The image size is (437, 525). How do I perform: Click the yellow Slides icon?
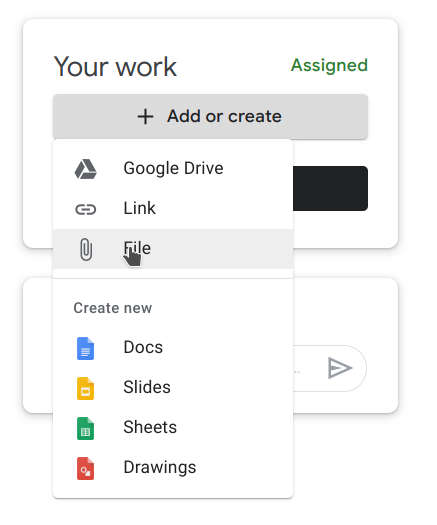(x=85, y=388)
